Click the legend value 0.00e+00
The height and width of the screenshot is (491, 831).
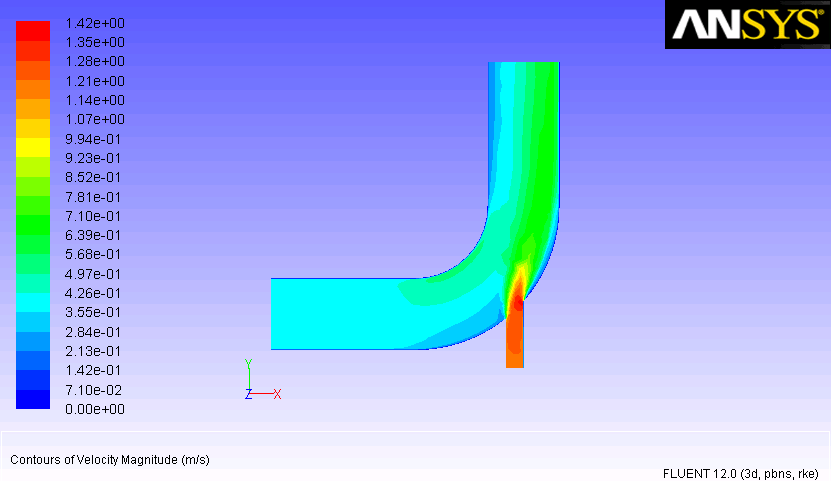(x=95, y=409)
